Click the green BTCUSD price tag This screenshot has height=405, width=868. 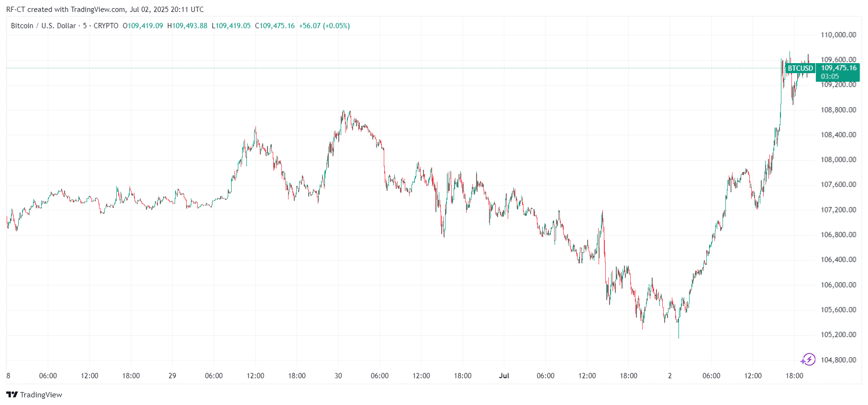point(800,68)
